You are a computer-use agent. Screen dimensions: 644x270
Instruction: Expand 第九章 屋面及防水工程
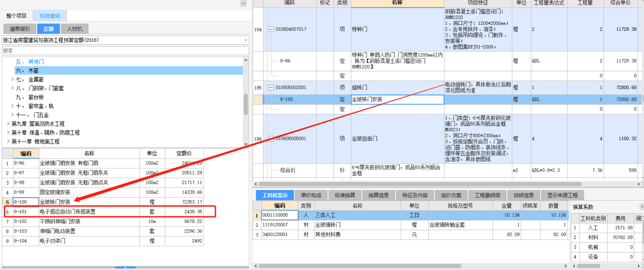click(8, 124)
